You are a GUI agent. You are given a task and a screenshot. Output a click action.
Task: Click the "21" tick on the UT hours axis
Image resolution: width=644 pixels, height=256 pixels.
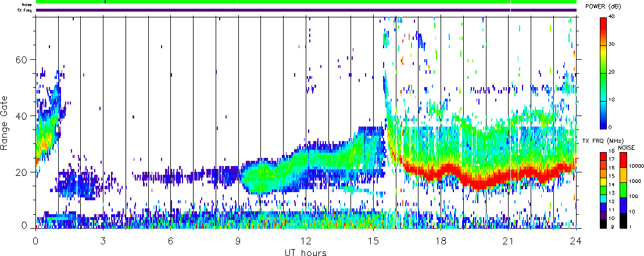click(509, 240)
